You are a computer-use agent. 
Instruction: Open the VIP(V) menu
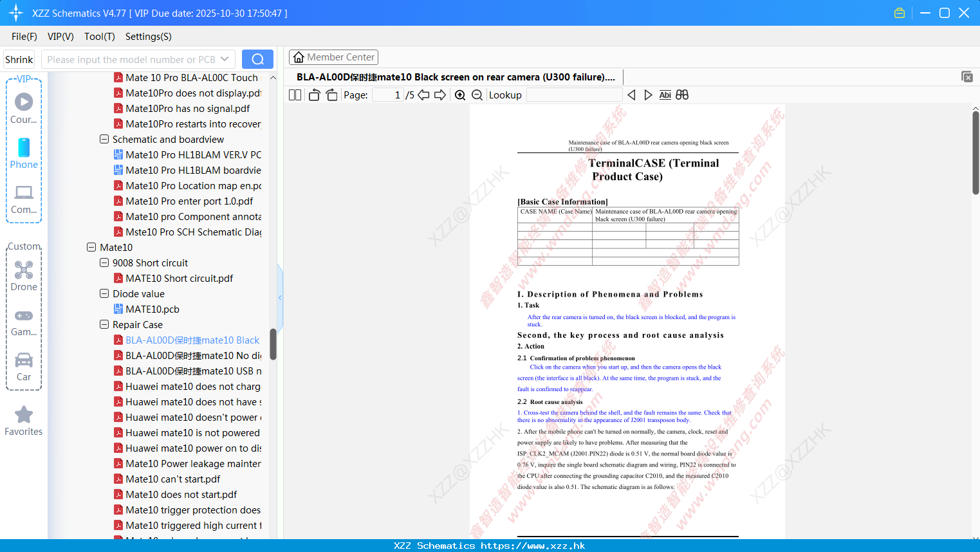click(60, 37)
